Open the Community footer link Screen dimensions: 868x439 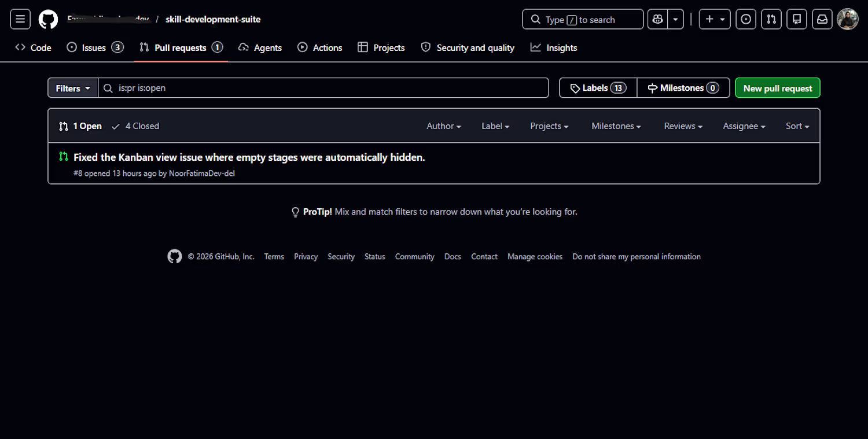[x=415, y=257]
